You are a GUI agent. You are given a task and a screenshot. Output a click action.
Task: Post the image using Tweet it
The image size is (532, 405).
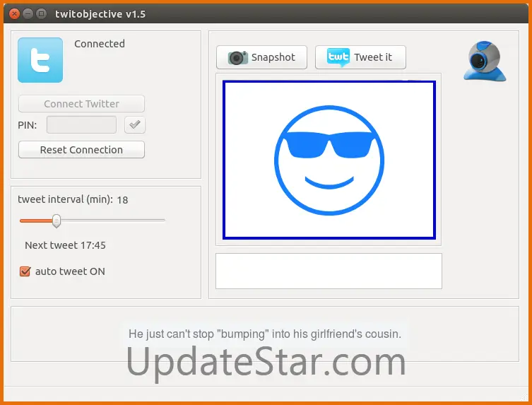(360, 57)
